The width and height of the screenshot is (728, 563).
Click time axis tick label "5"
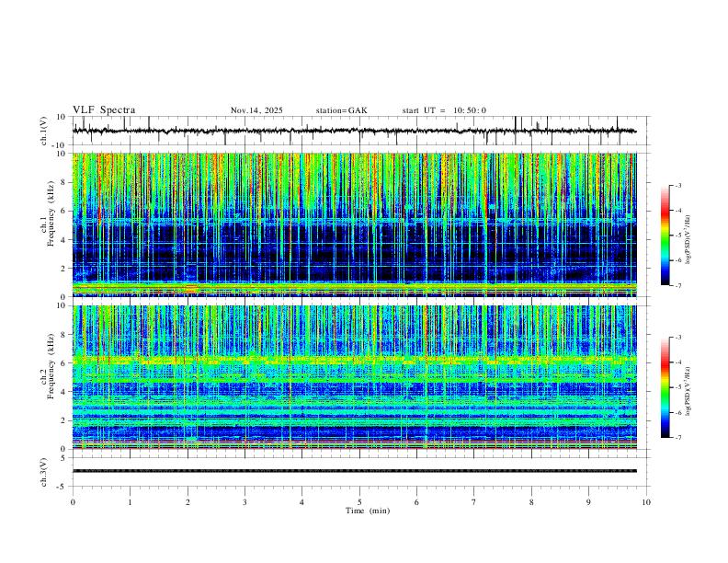pos(359,502)
